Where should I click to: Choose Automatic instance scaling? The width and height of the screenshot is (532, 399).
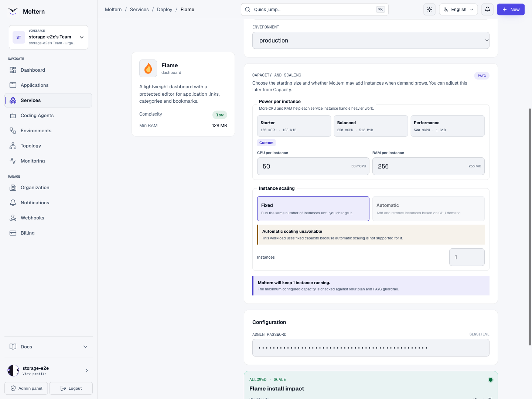(429, 209)
